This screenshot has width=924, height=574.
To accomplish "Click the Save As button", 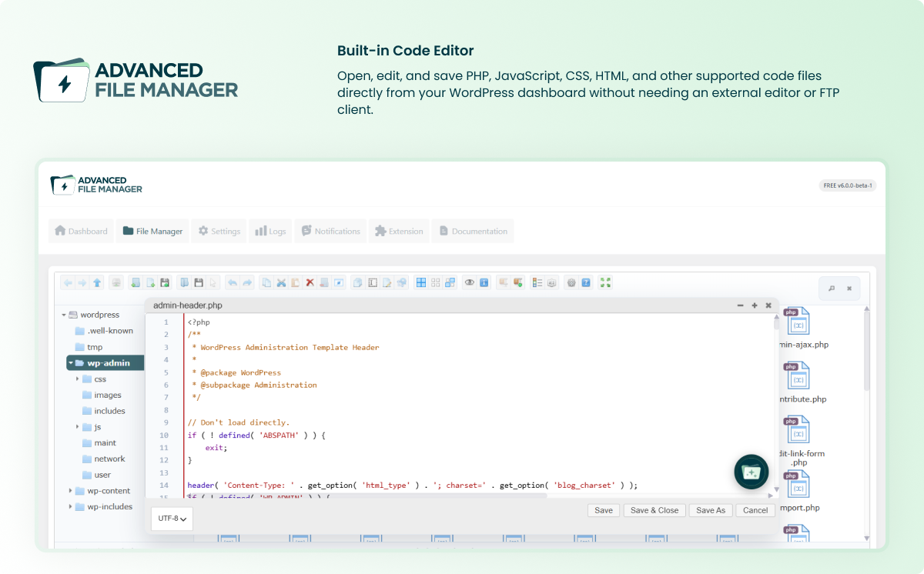I will click(x=711, y=510).
